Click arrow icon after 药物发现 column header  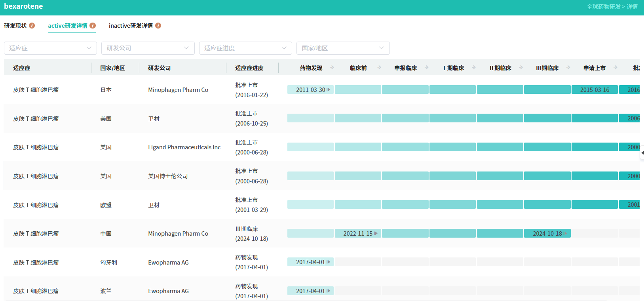point(332,68)
